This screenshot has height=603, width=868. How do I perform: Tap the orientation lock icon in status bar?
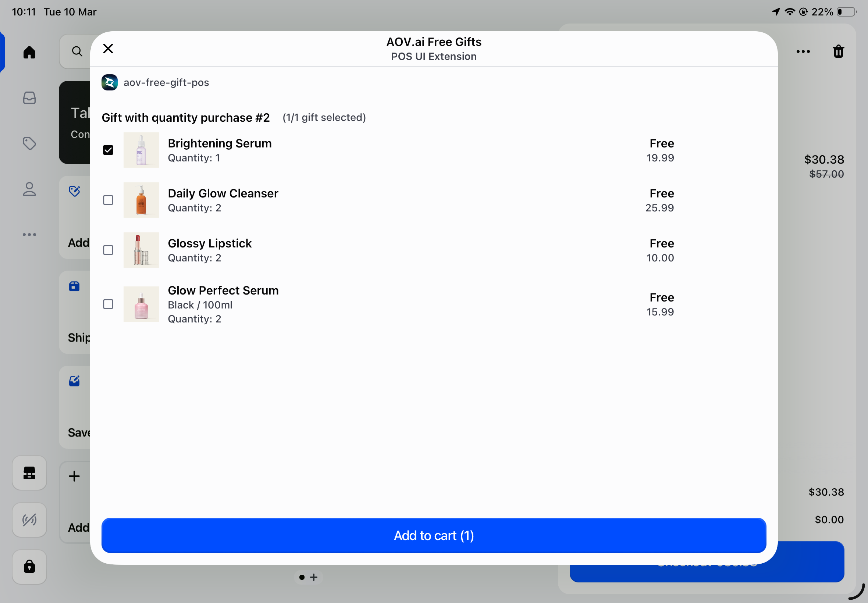coord(803,12)
